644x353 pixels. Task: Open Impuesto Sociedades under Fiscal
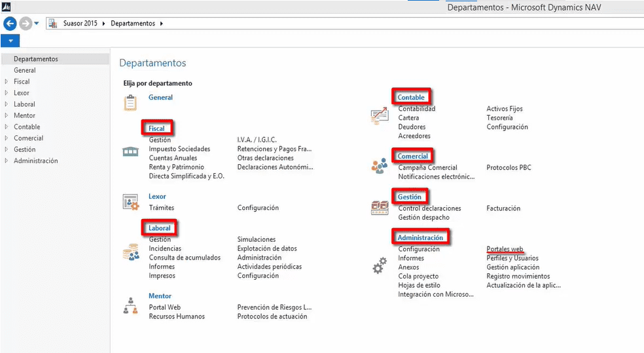click(179, 149)
